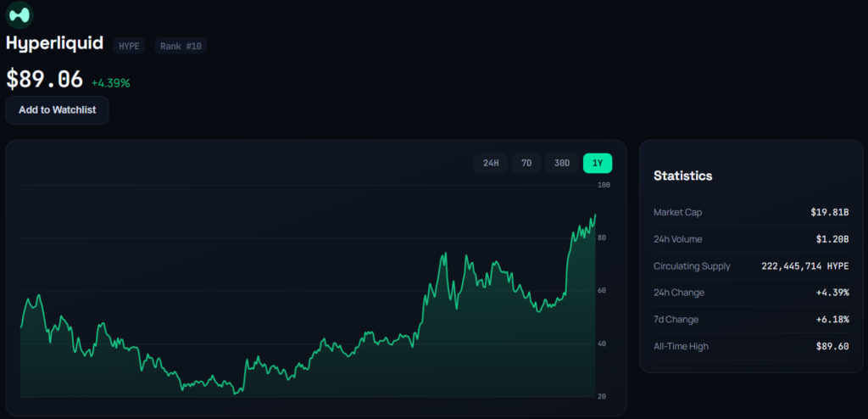Viewport: 868px width, 419px height.
Task: Click the HYPE ticker badge
Action: [x=129, y=46]
